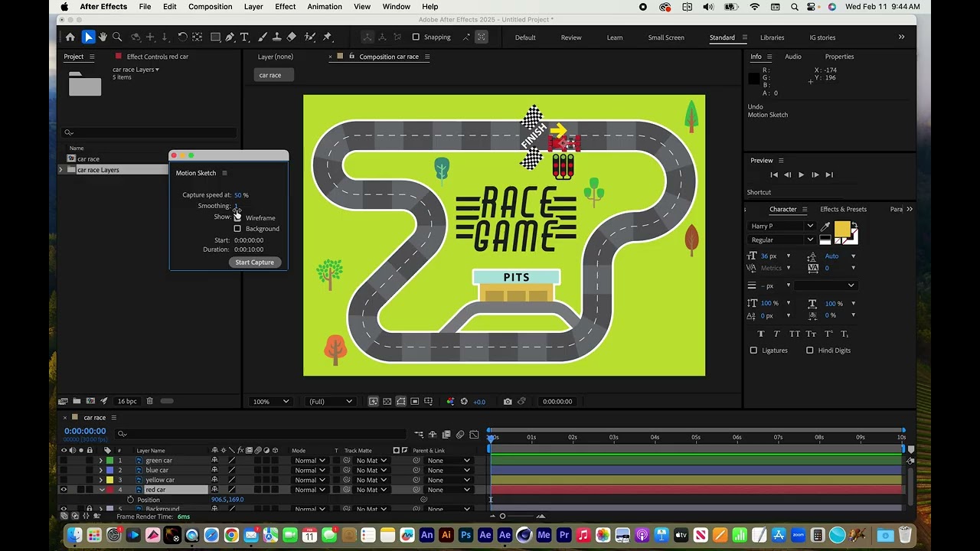Select the Brush tool
This screenshot has width=980, height=551.
pos(263,37)
